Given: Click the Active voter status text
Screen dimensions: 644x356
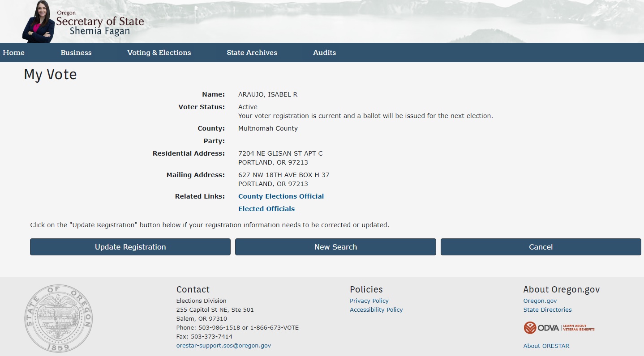Looking at the screenshot, I should (x=248, y=107).
